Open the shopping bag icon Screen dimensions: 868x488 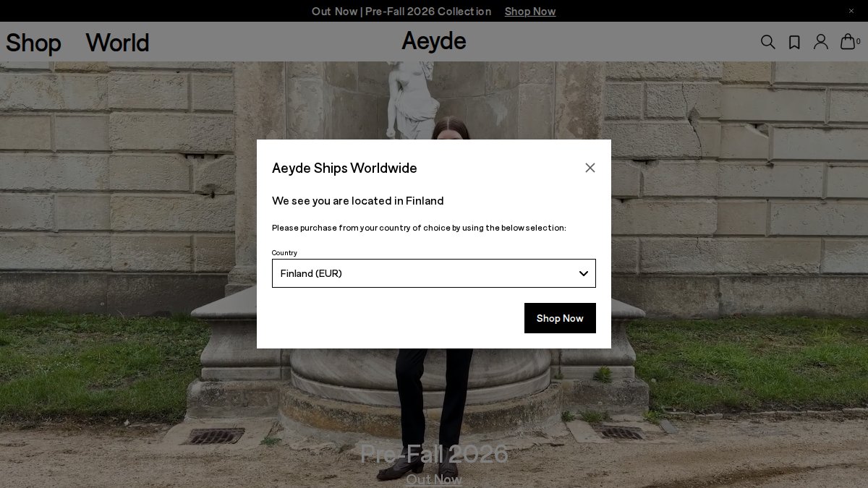coord(848,42)
